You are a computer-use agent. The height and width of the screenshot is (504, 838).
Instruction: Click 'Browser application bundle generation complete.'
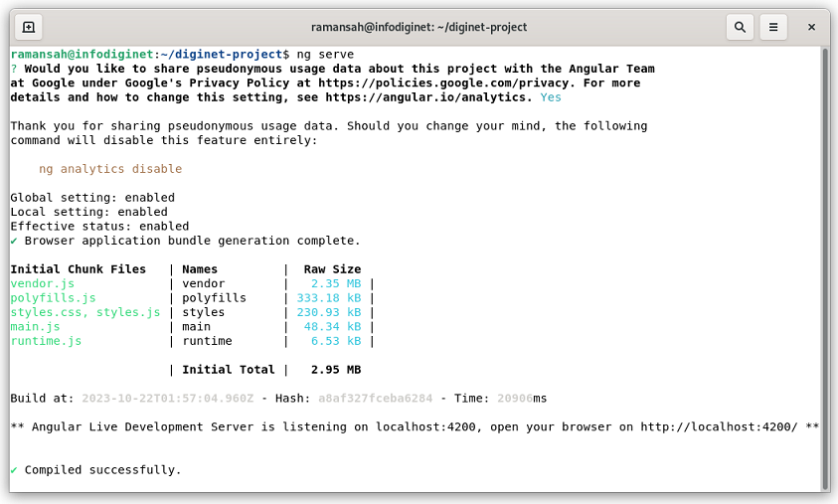click(x=193, y=241)
